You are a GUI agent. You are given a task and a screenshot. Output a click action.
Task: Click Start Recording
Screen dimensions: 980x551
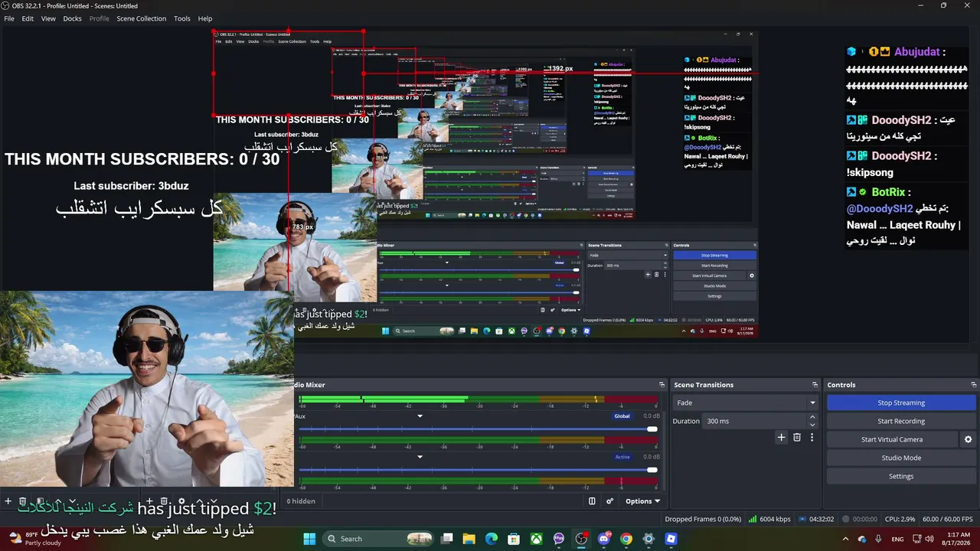coord(901,421)
